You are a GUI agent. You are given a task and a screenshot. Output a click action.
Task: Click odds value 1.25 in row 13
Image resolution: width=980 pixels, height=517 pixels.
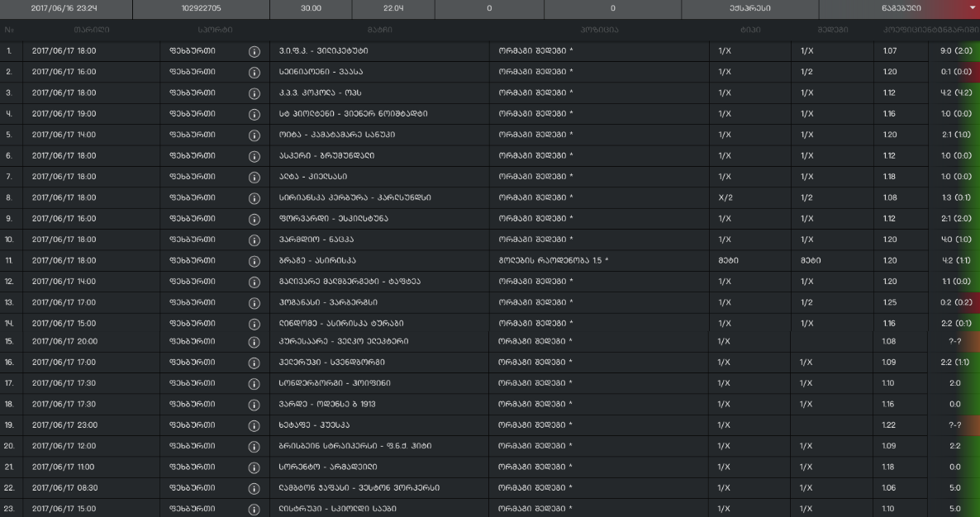889,302
